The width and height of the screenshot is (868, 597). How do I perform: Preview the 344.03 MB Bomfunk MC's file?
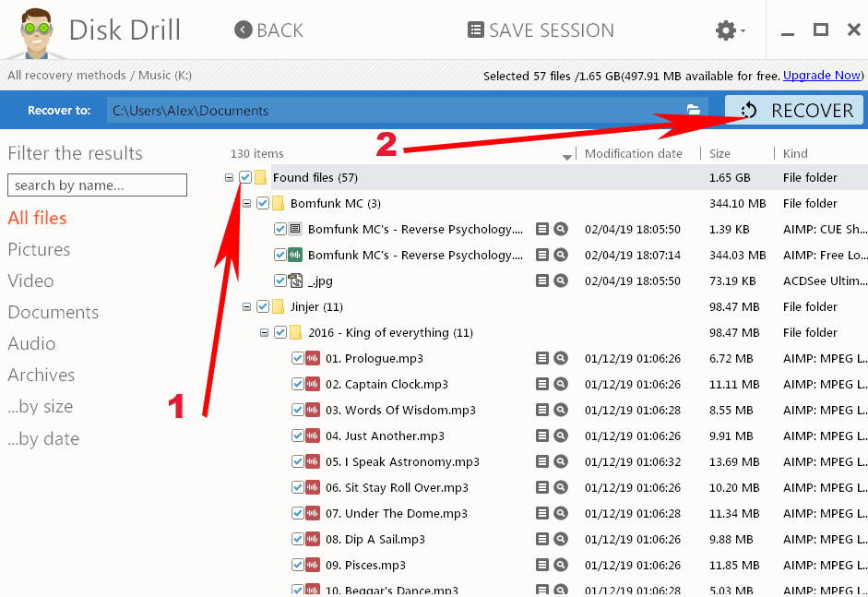pyautogui.click(x=561, y=255)
